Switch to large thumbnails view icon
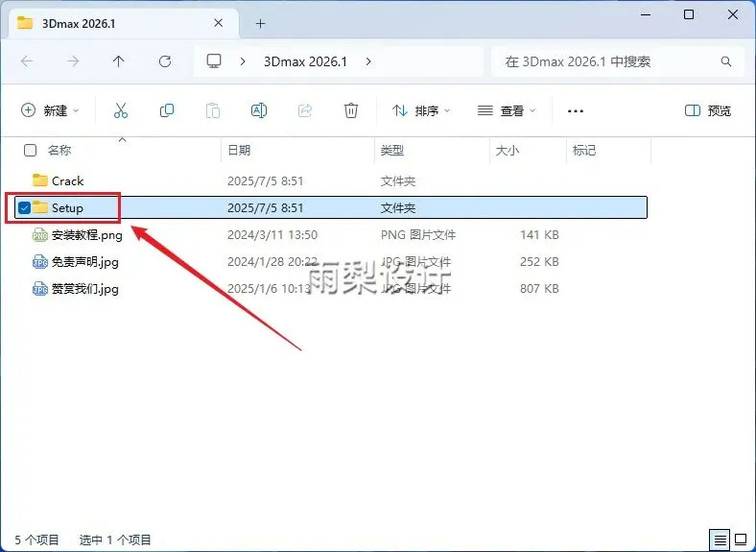 click(741, 540)
